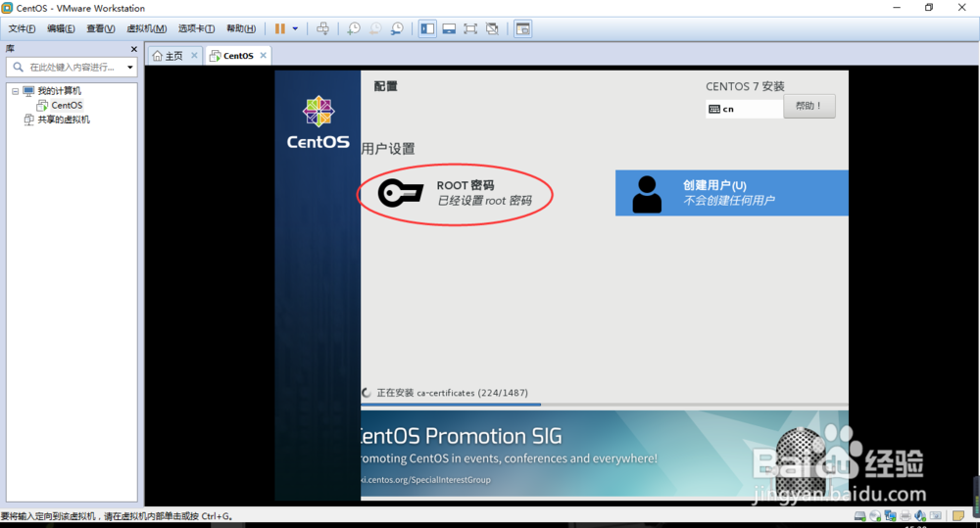The image size is (980, 528).
Task: Close the CentOS tab
Action: (x=263, y=56)
